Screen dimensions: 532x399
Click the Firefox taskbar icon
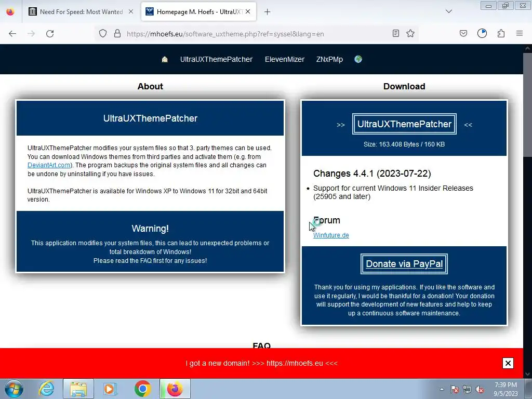pos(175,389)
